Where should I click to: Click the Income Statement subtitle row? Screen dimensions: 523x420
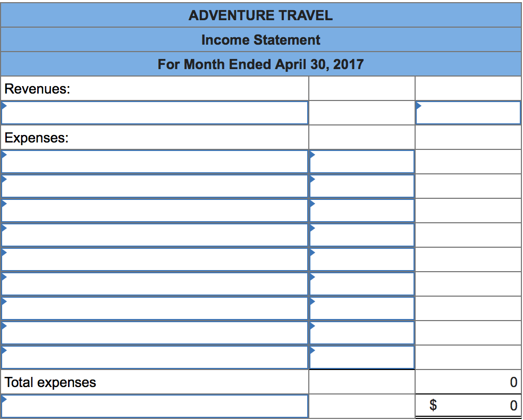(x=261, y=40)
